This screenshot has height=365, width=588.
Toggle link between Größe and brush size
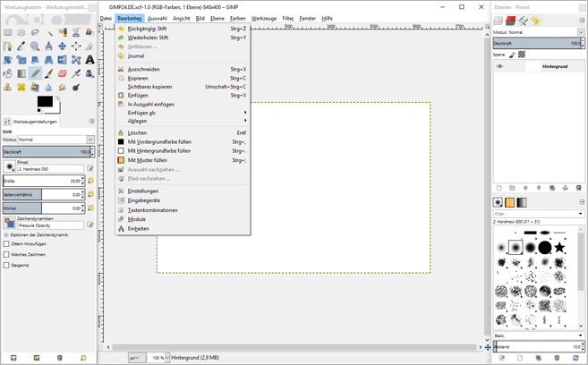click(x=90, y=181)
